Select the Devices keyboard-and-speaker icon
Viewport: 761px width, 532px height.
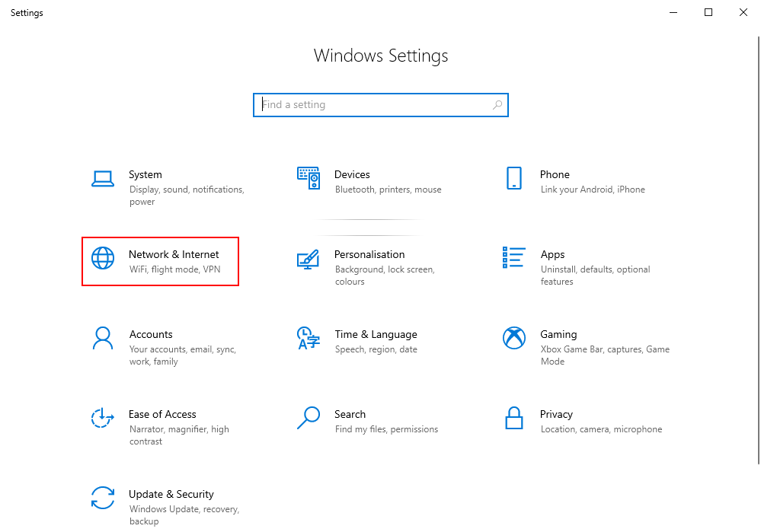[309, 179]
